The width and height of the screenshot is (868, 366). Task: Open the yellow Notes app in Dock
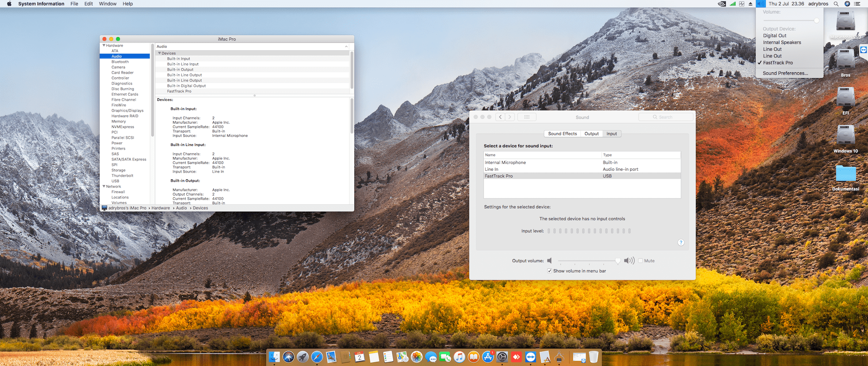pos(374,357)
